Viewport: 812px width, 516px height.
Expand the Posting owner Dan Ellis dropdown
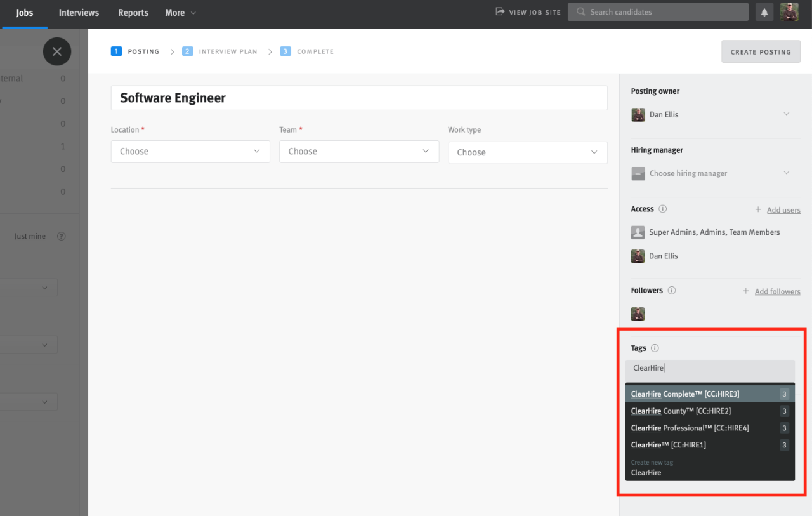pos(710,114)
